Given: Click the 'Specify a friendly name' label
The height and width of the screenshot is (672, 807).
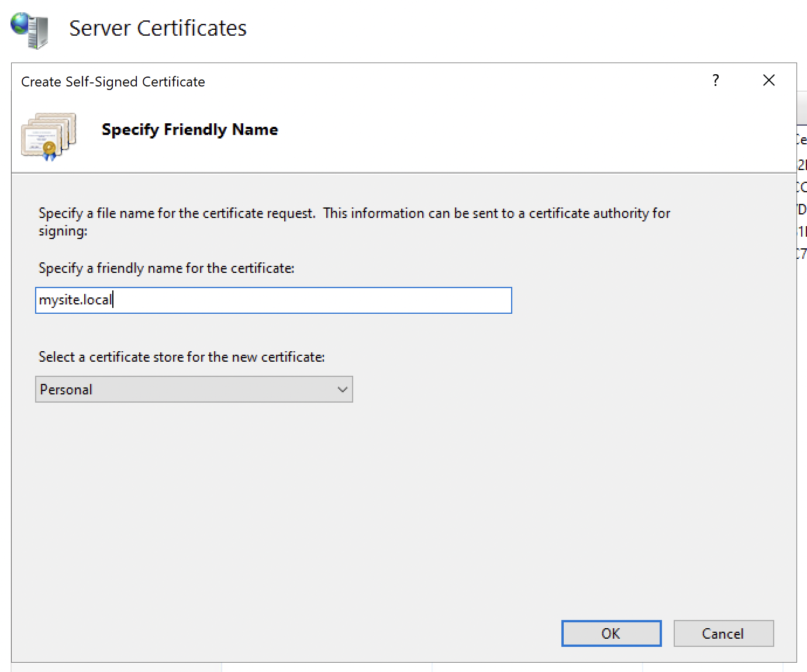Looking at the screenshot, I should pyautogui.click(x=167, y=268).
